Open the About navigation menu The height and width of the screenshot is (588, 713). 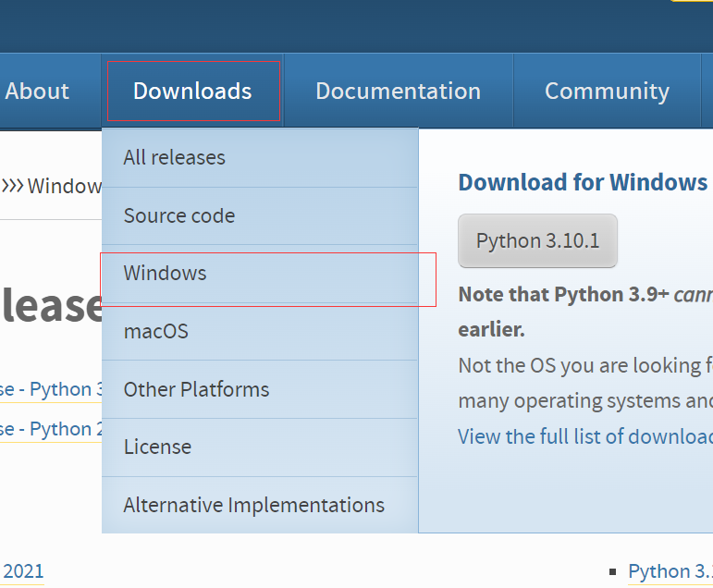click(37, 92)
